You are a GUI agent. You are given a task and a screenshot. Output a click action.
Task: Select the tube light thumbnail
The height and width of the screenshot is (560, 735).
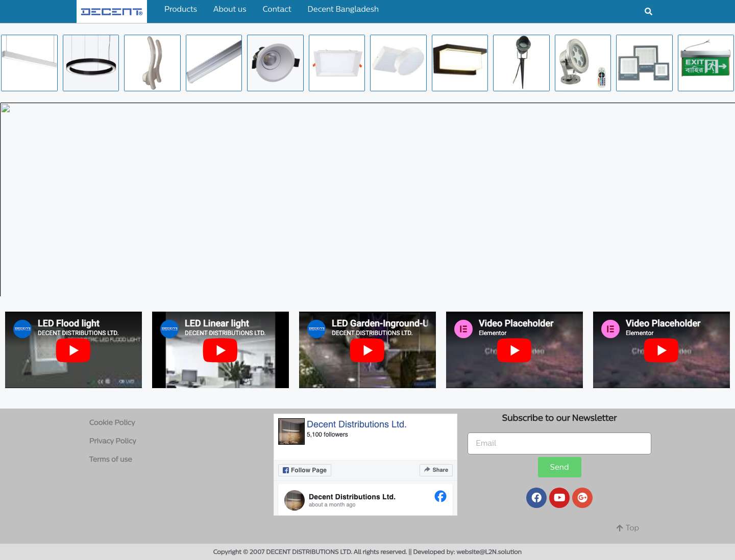coord(214,63)
